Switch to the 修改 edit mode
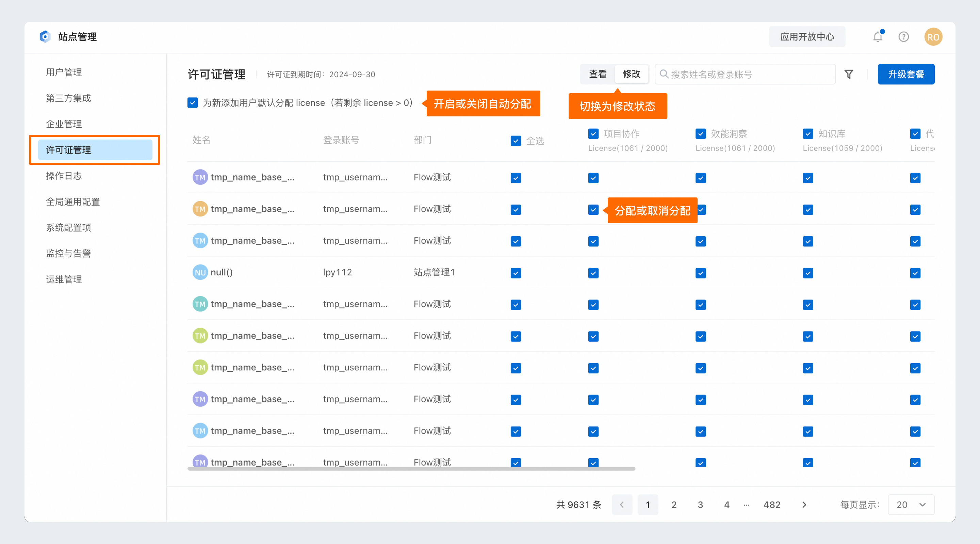Viewport: 980px width, 544px height. tap(632, 74)
